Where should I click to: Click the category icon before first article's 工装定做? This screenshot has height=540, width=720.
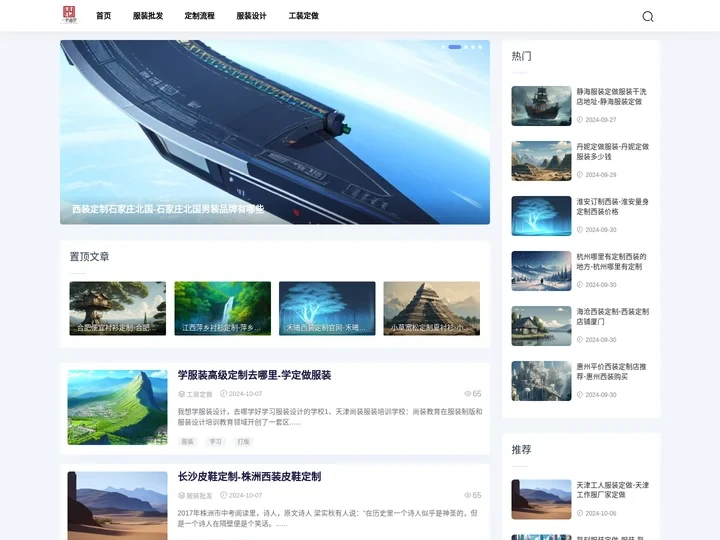(181, 394)
